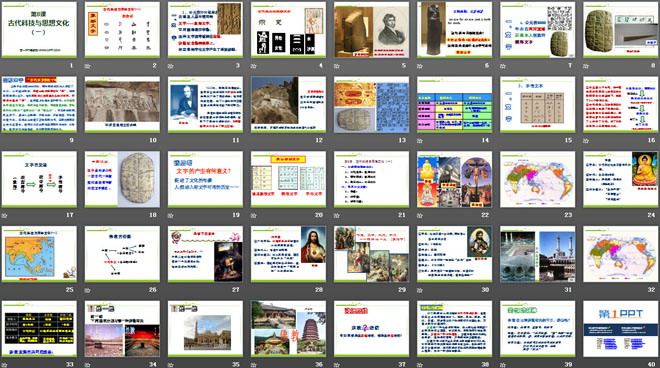Viewport: 660px width, 368px height.
Task: Select slide 22 religious images collage
Action: (x=455, y=179)
